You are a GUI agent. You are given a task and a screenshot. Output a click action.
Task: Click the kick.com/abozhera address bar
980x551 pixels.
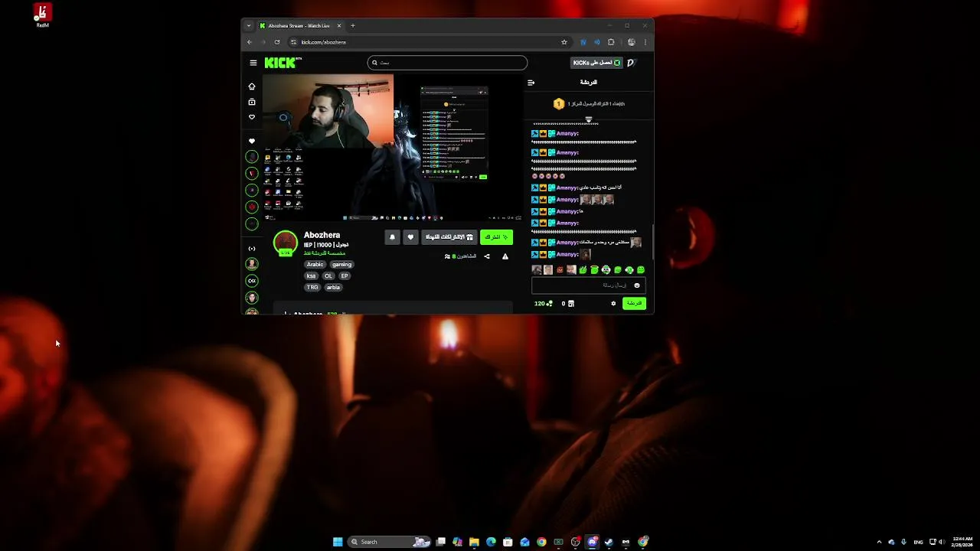[429, 42]
